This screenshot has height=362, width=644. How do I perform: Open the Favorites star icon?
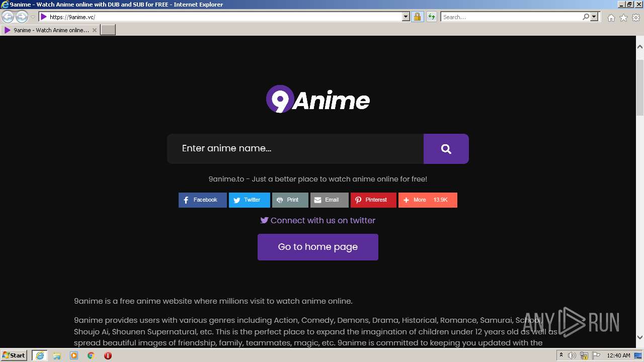point(623,18)
